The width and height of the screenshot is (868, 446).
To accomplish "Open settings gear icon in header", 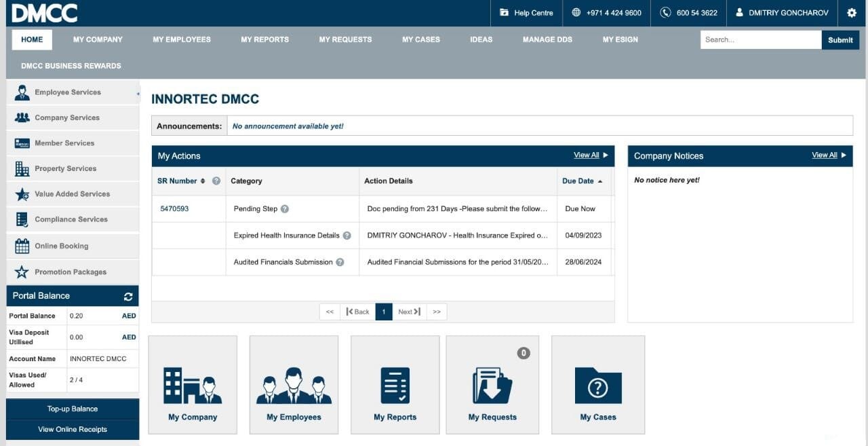I will click(852, 13).
